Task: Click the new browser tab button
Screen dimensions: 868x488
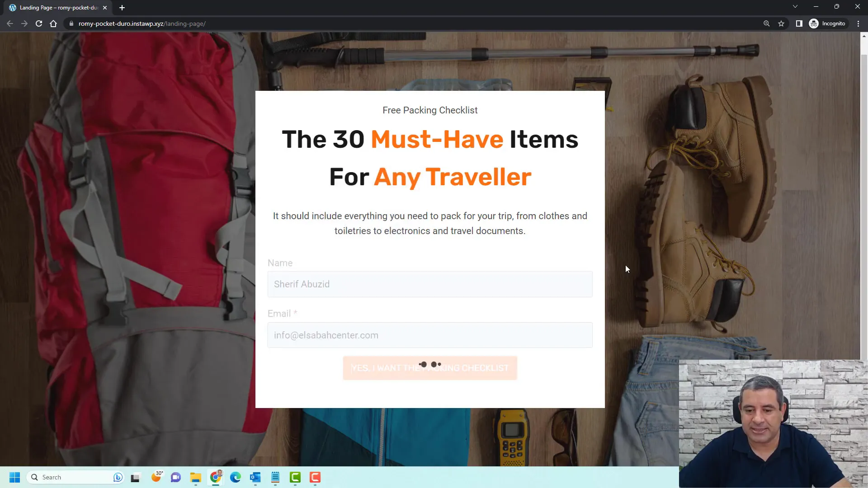Action: click(x=122, y=8)
